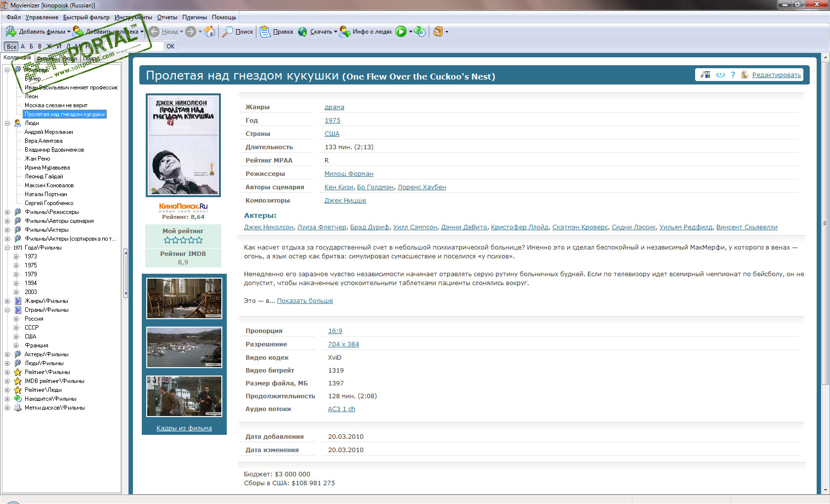Open the harbor boats film still

click(184, 347)
